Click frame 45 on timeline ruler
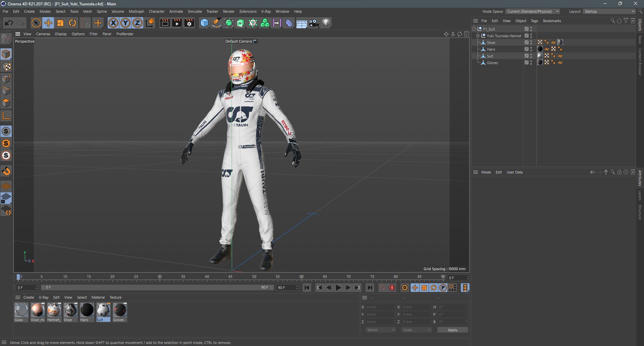Image resolution: width=644 pixels, height=346 pixels. pyautogui.click(x=230, y=277)
